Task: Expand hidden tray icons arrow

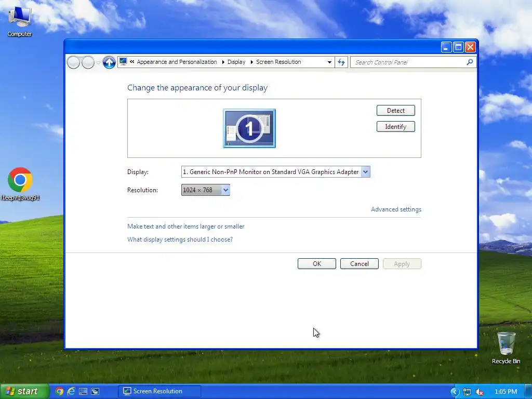Action: (455, 392)
